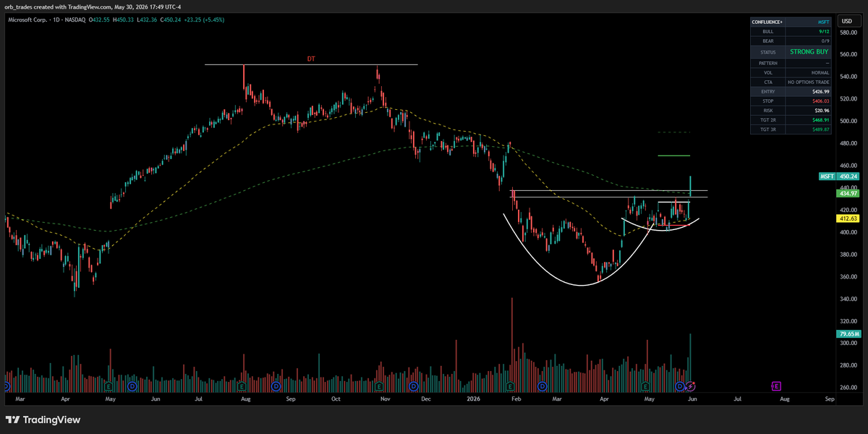Viewport: 868px width, 434px height.
Task: Click the MSFT 450.24 price label
Action: 839,176
